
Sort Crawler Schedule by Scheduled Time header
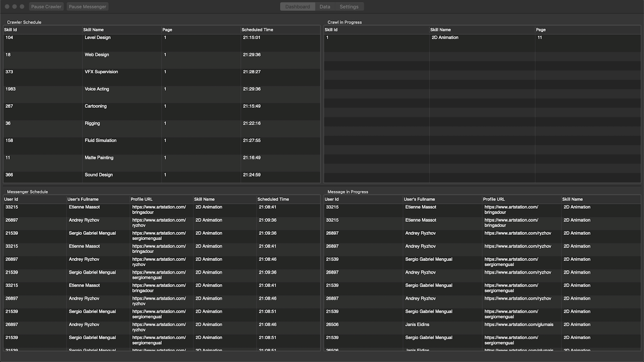(257, 30)
